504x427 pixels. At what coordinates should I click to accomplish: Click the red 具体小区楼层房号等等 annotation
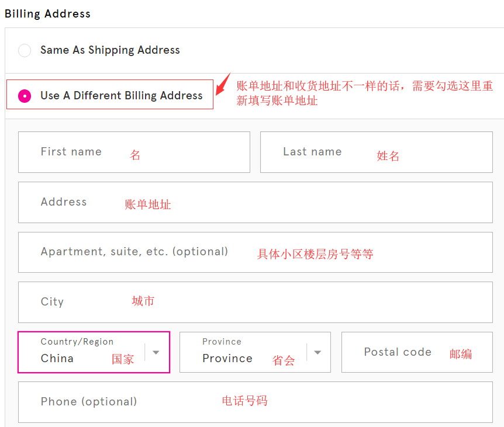pyautogui.click(x=315, y=254)
